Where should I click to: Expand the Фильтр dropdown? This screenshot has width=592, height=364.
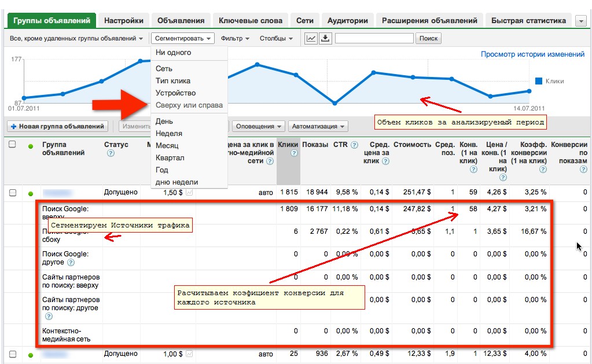[x=235, y=38]
